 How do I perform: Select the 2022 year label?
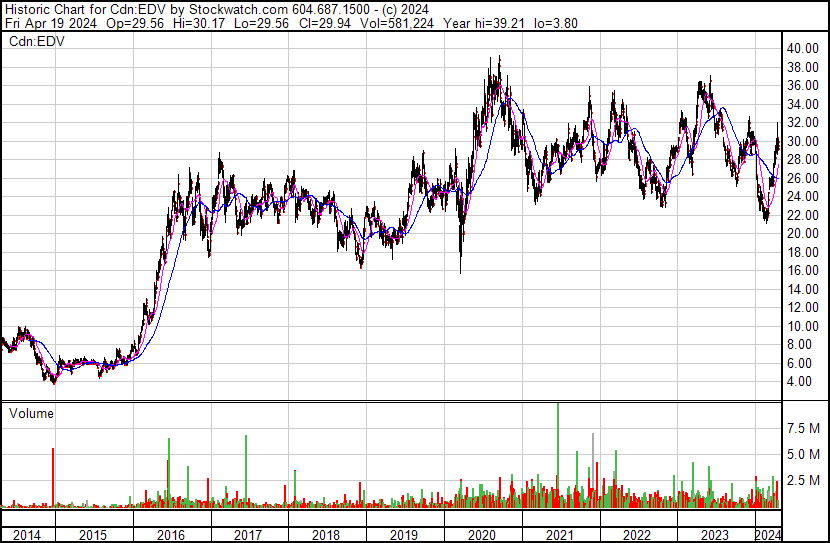(x=637, y=535)
